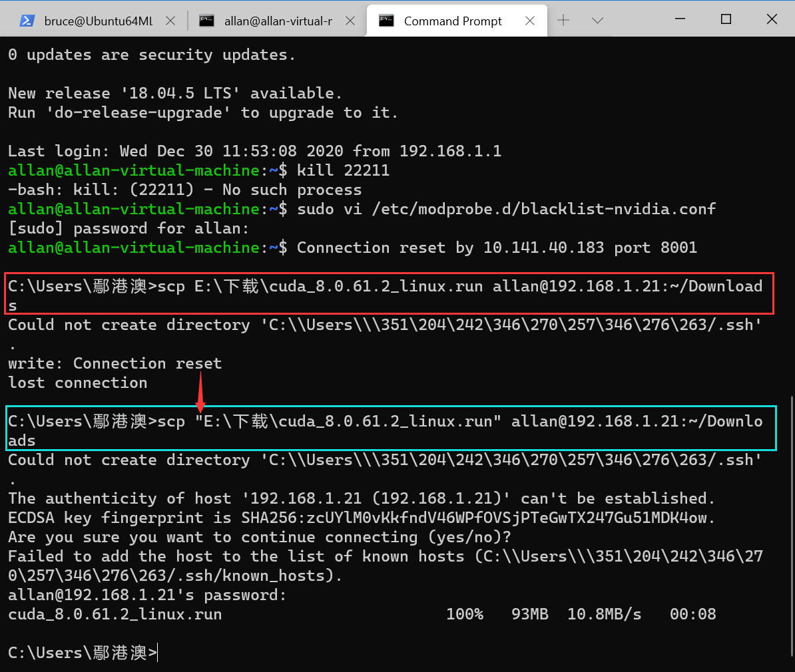Click the 'write: Connection reset' line
This screenshot has width=795, height=672.
pyautogui.click(x=115, y=363)
